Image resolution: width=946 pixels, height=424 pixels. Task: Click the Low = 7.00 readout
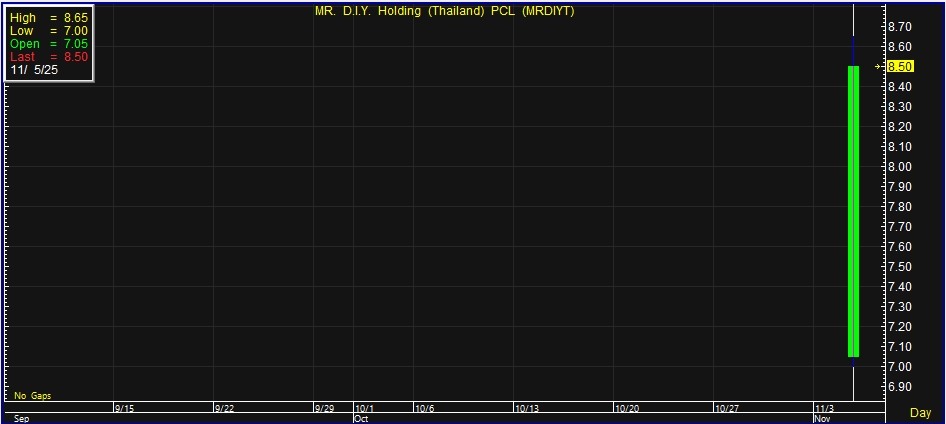(49, 31)
